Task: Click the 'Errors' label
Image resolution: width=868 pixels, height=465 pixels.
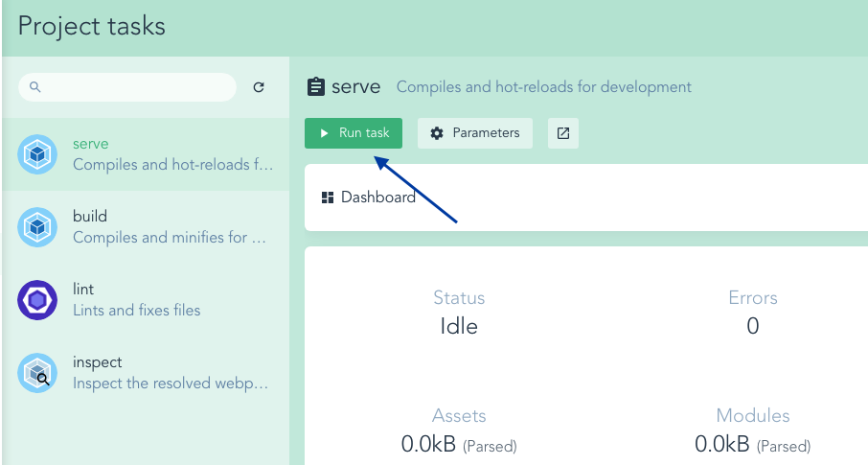Action: click(753, 297)
